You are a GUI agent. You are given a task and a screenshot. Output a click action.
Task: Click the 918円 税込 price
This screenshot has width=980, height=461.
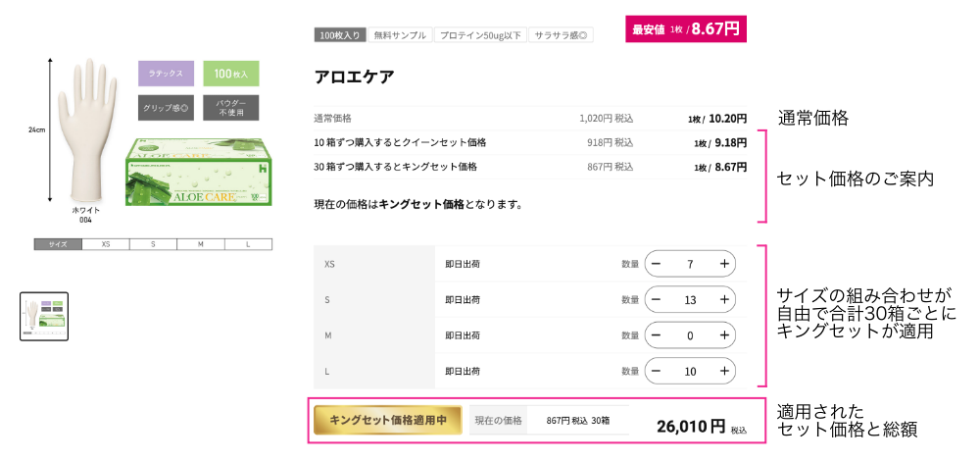[x=610, y=142]
